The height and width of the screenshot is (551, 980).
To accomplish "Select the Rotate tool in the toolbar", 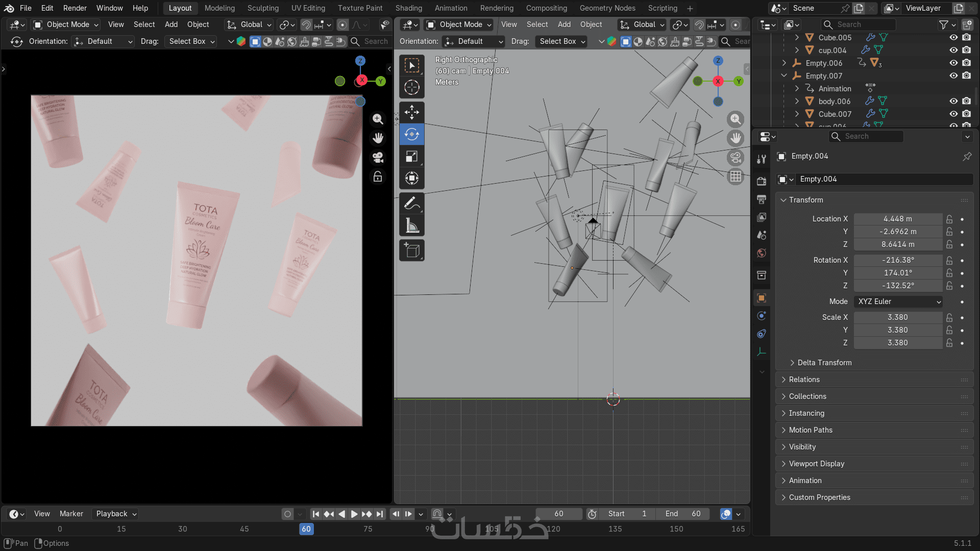I will (412, 134).
